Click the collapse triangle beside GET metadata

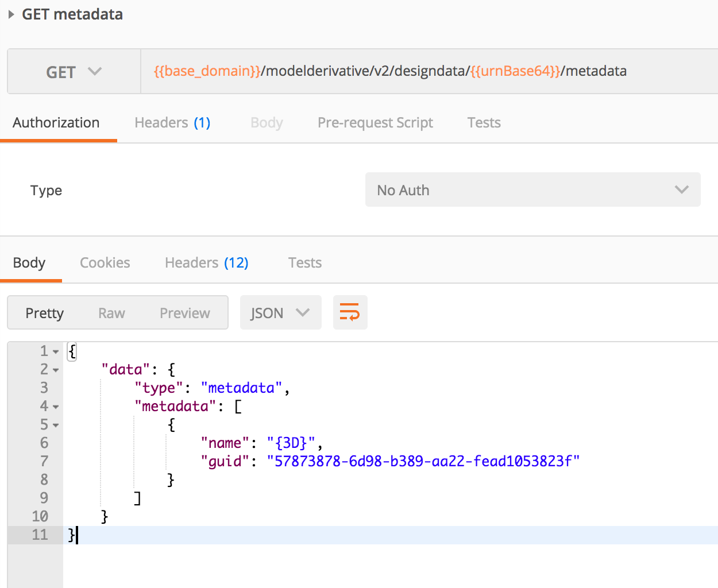10,14
